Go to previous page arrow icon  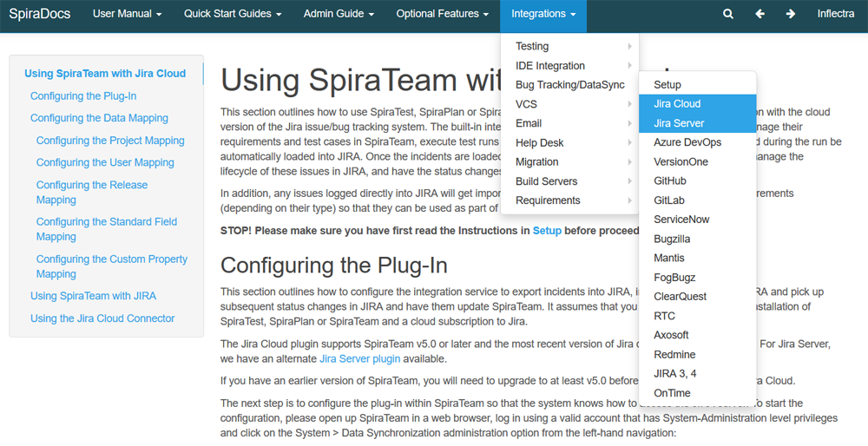(759, 14)
